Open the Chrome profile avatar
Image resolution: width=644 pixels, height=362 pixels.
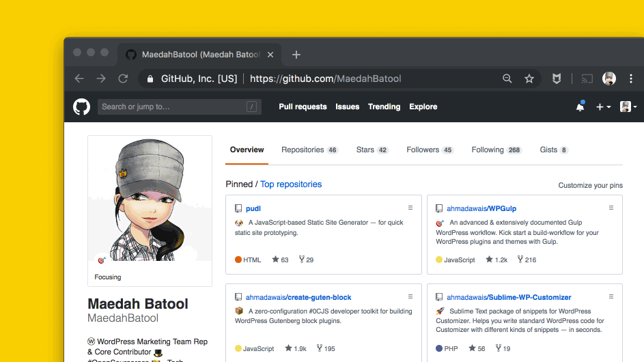click(609, 79)
